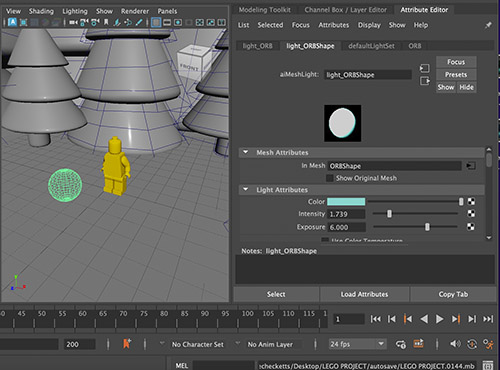The width and height of the screenshot is (500, 370).
Task: Switch to Modeling Toolkit tab
Action: tap(264, 10)
